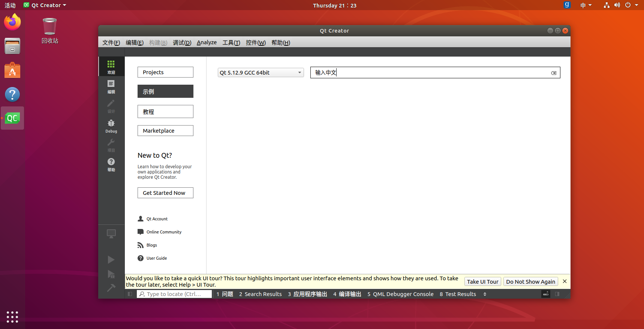Viewport: 644px width, 329px height.
Task: Click the Start Debugging run icon
Action: click(111, 274)
